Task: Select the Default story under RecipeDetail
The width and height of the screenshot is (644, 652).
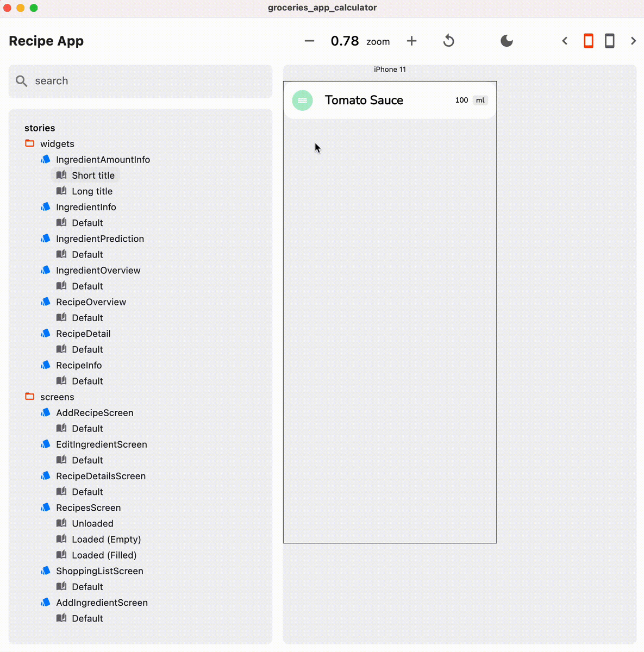Action: coord(87,349)
